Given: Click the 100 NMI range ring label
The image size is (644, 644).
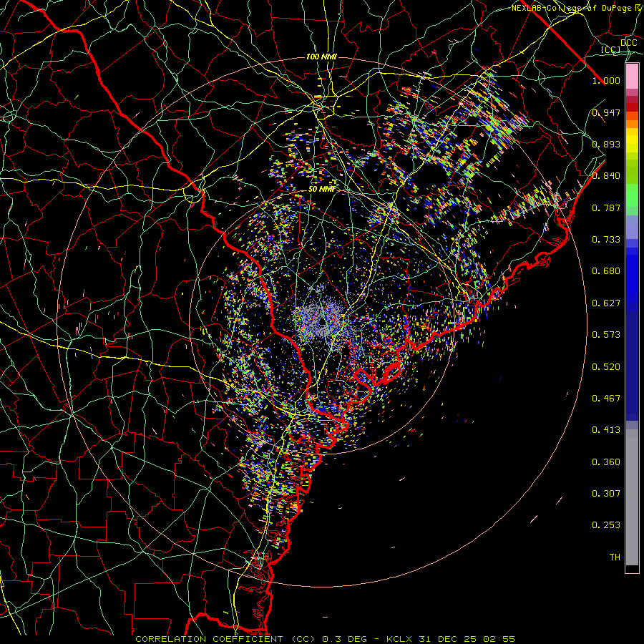Looking at the screenshot, I should [x=321, y=57].
